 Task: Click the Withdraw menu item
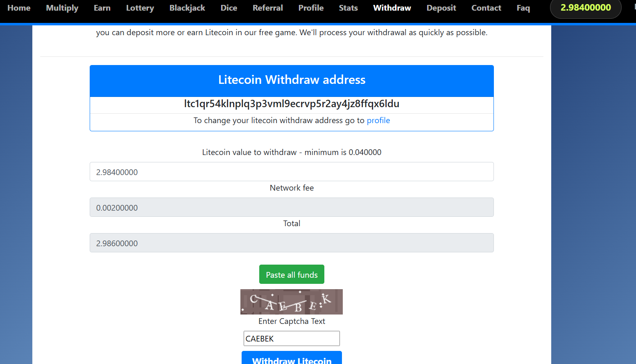392,8
